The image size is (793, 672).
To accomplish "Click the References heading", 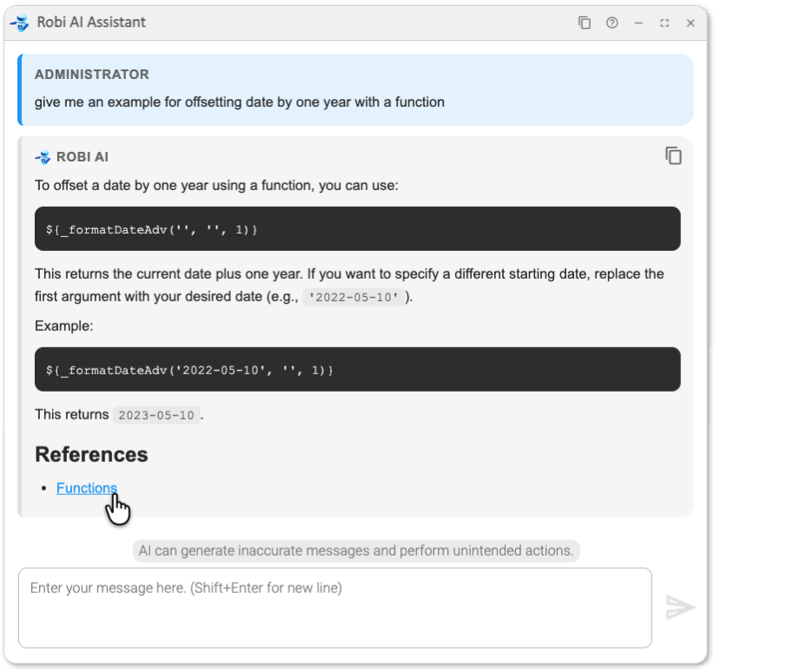I will [91, 455].
